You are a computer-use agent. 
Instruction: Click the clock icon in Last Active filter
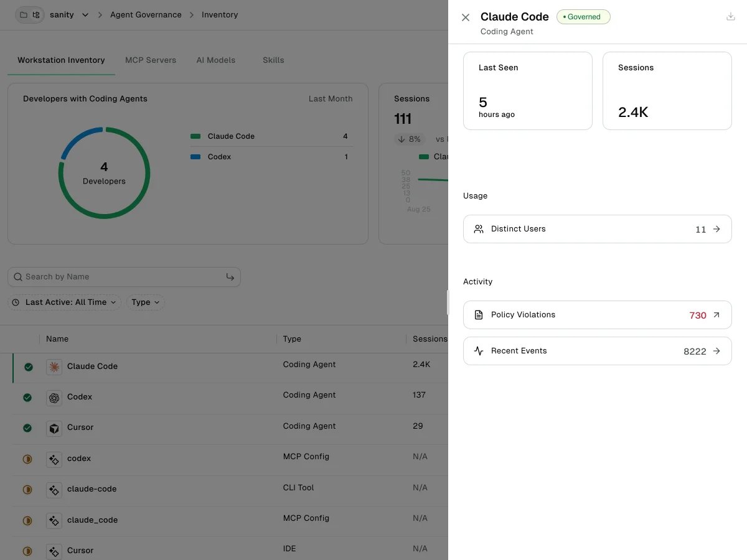click(17, 302)
